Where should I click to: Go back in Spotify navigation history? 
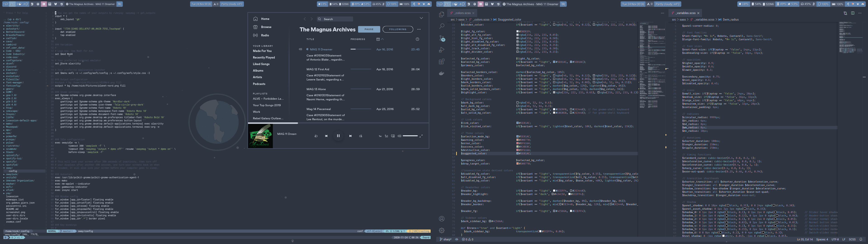tap(305, 19)
